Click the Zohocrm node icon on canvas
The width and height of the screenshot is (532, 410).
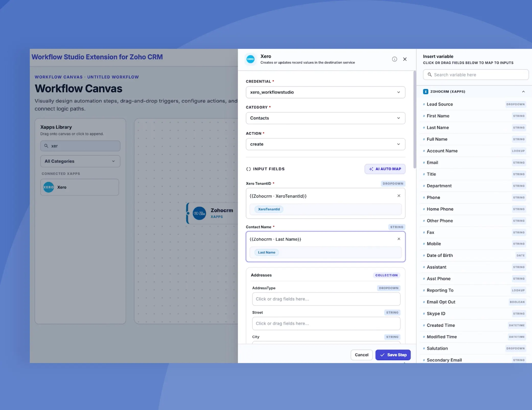click(x=199, y=213)
